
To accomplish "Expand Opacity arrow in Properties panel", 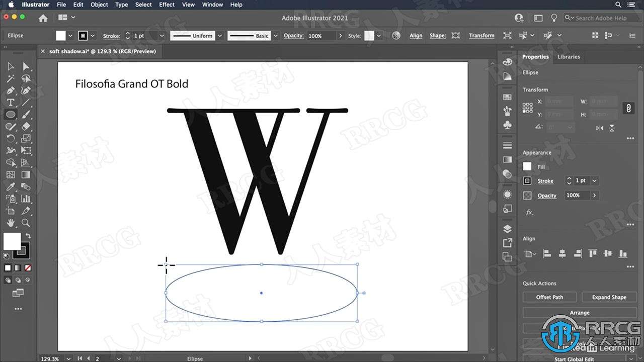I will 595,195.
